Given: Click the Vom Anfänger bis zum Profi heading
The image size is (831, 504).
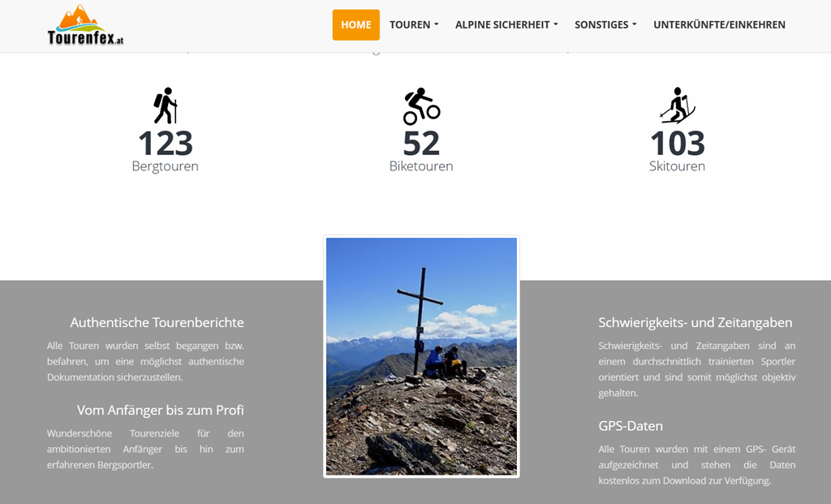Looking at the screenshot, I should 161,410.
